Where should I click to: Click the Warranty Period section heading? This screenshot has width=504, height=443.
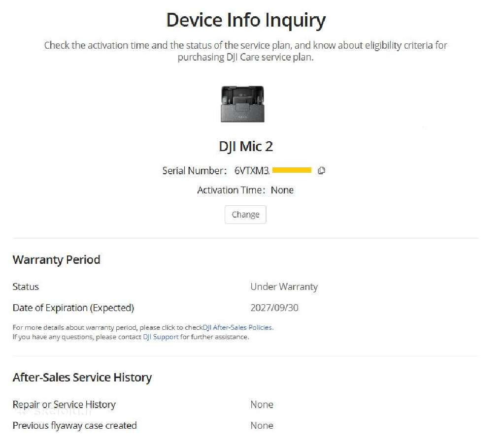[x=57, y=259]
